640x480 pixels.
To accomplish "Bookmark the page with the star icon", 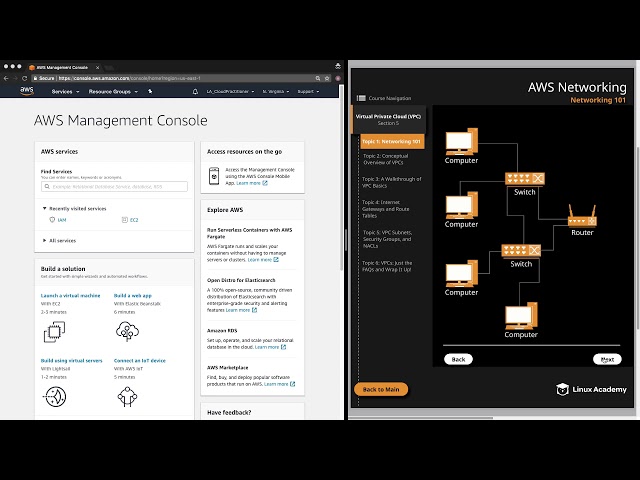I will [x=327, y=78].
